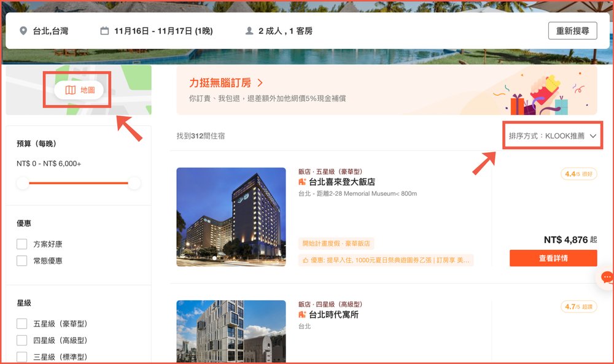Viewport: 614px width, 364px height.
Task: Click the map icon to open map view
Action: 71,90
